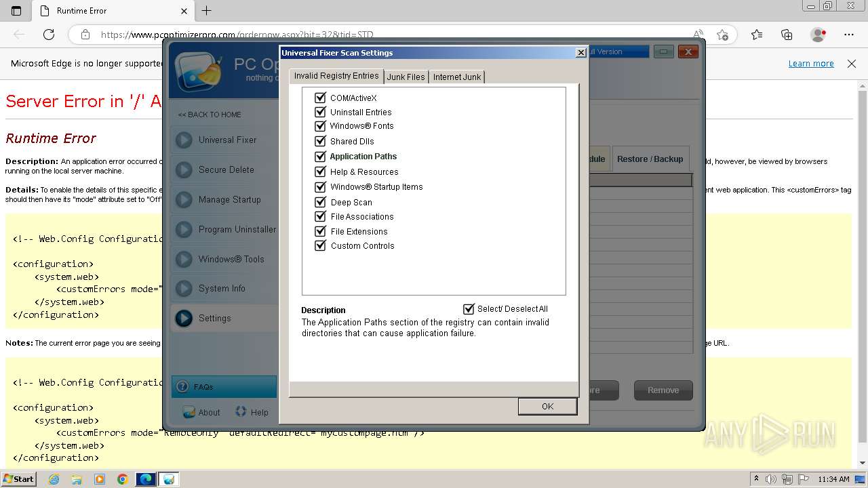This screenshot has width=868, height=488.
Task: Switch to Invalid Registry Entries tab
Action: (336, 76)
